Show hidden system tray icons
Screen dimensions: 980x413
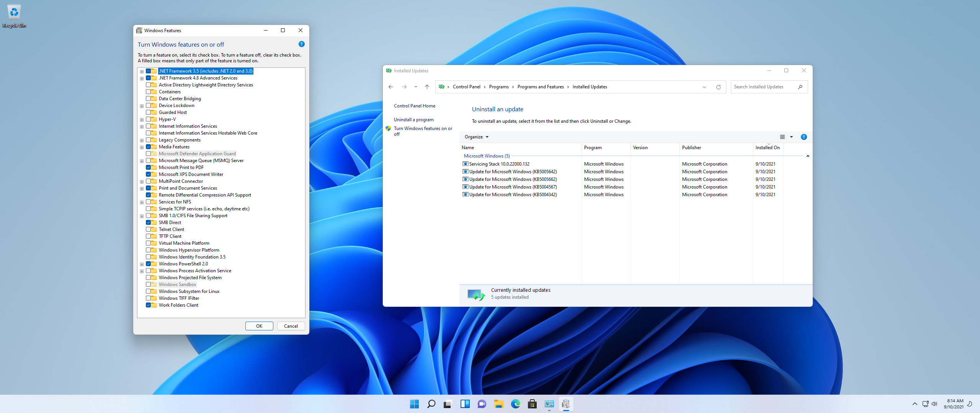point(915,404)
